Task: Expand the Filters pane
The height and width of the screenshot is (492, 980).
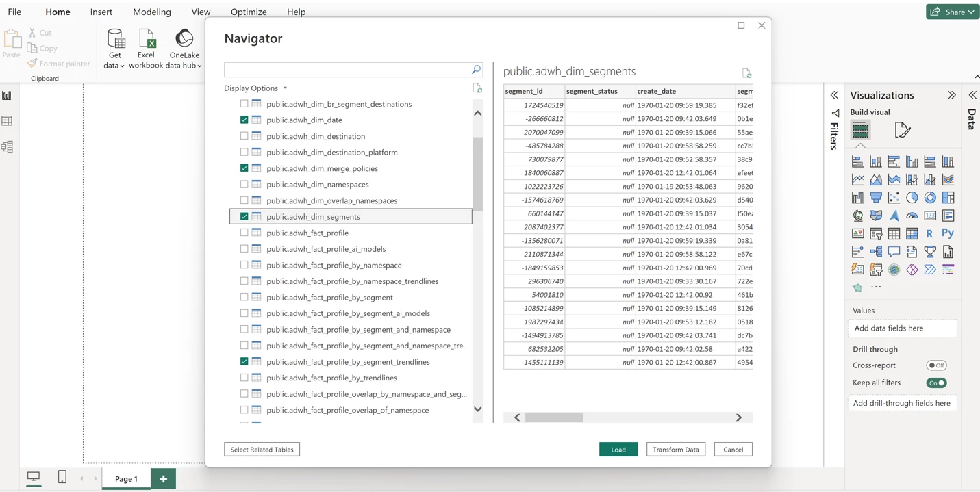Action: (x=834, y=95)
